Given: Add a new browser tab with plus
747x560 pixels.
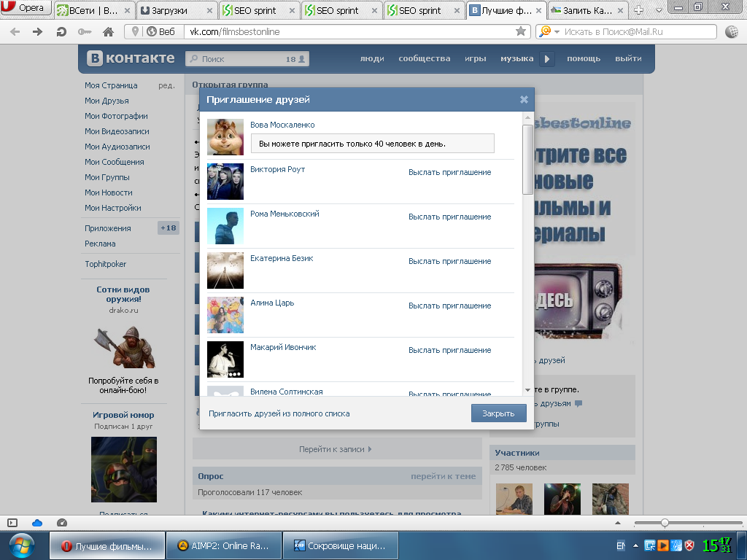Looking at the screenshot, I should pos(638,10).
